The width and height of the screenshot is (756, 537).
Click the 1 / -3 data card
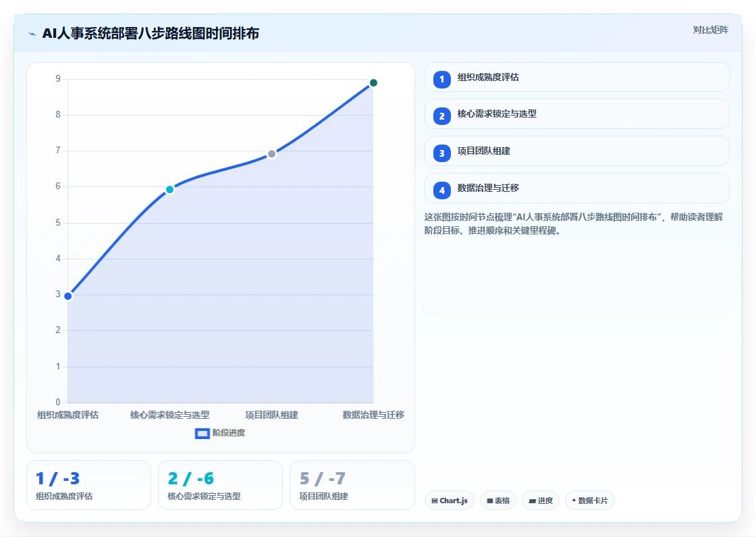tap(88, 485)
